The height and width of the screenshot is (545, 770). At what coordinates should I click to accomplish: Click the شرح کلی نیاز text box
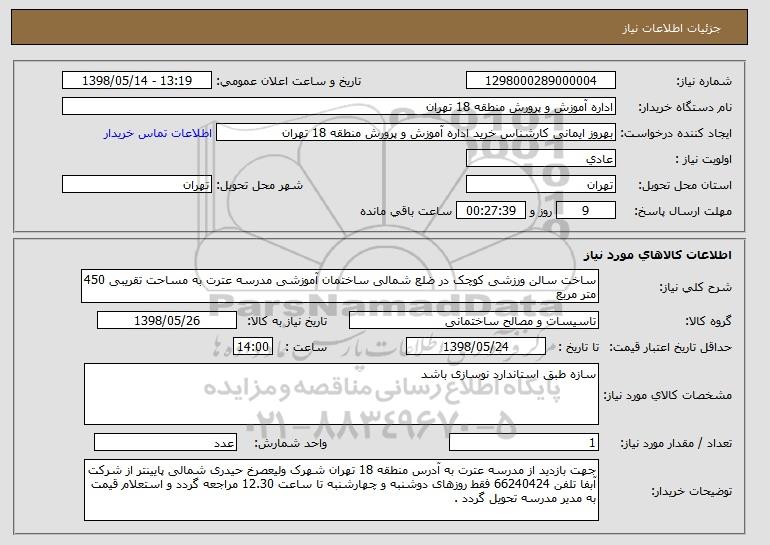[x=340, y=286]
